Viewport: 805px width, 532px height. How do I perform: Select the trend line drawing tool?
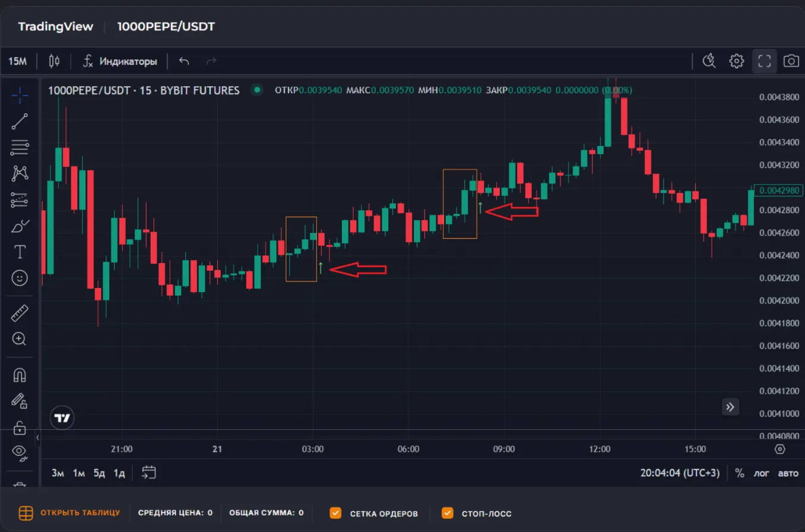[x=20, y=121]
